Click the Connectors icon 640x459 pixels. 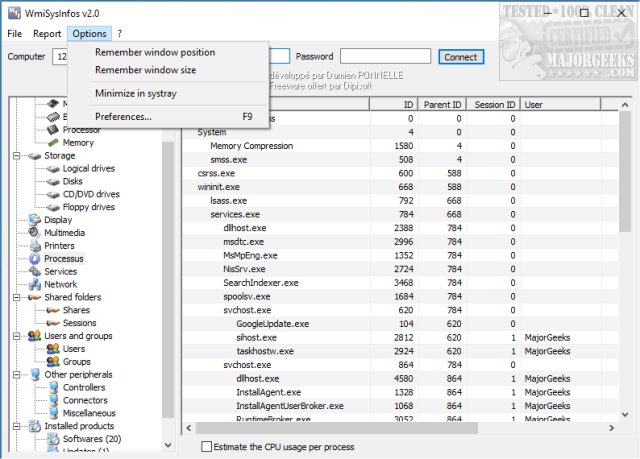click(53, 400)
